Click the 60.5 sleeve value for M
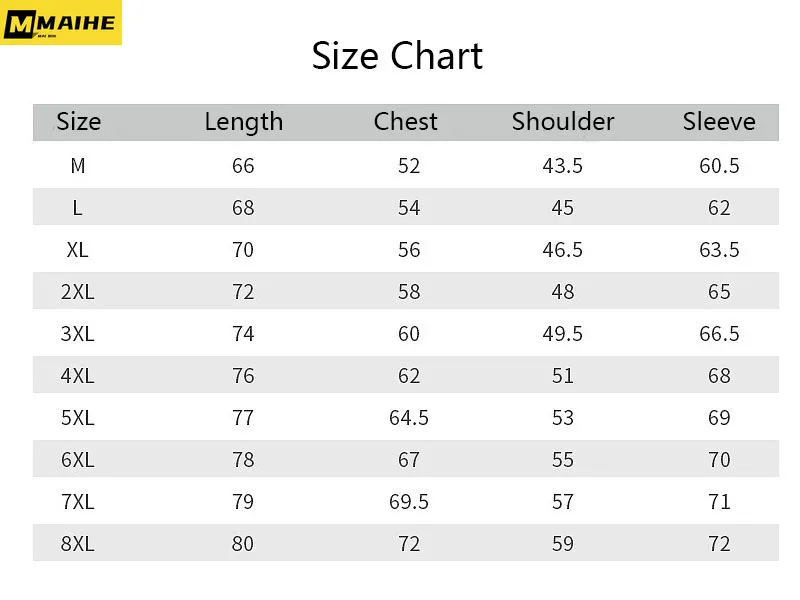Viewport: 800px width, 600px height. (719, 166)
